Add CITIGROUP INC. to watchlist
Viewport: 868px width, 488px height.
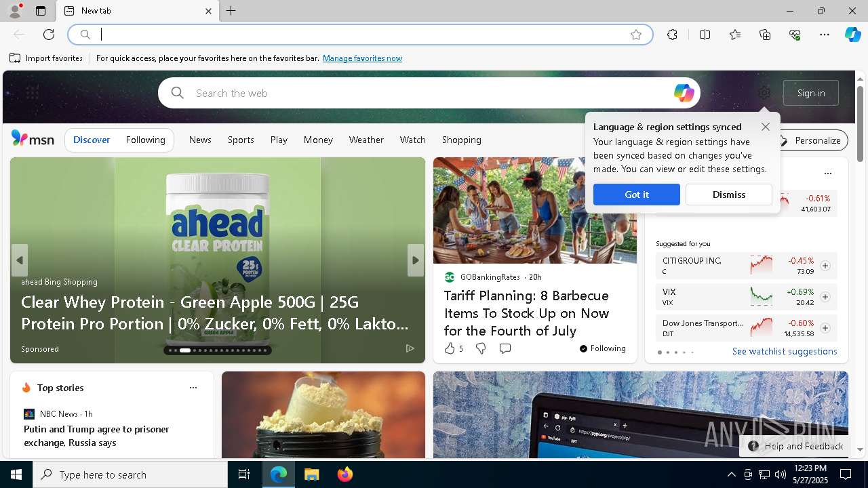point(825,266)
